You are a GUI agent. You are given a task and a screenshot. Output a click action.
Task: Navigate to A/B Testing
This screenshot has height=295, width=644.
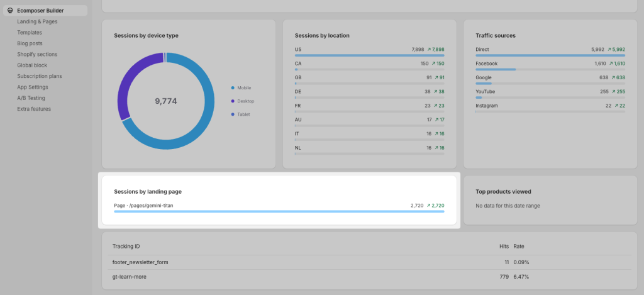coord(31,98)
